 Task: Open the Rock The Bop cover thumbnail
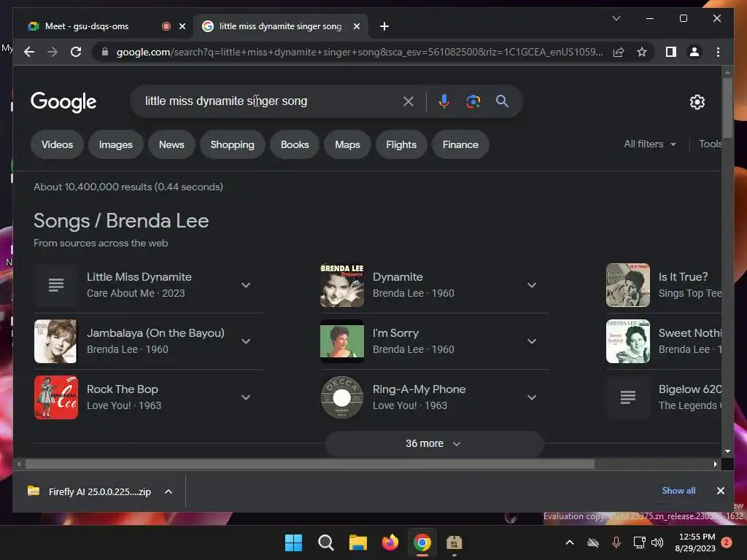tap(55, 397)
